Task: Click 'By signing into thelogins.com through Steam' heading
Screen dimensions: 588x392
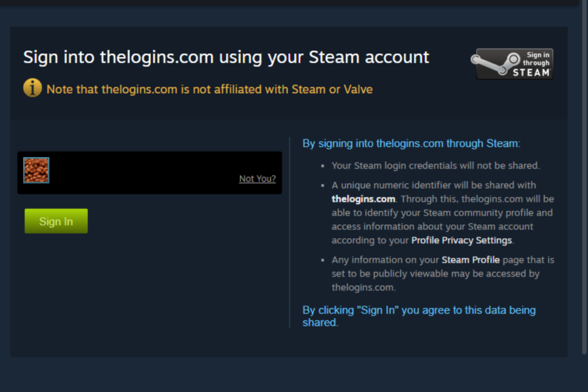Action: point(411,143)
